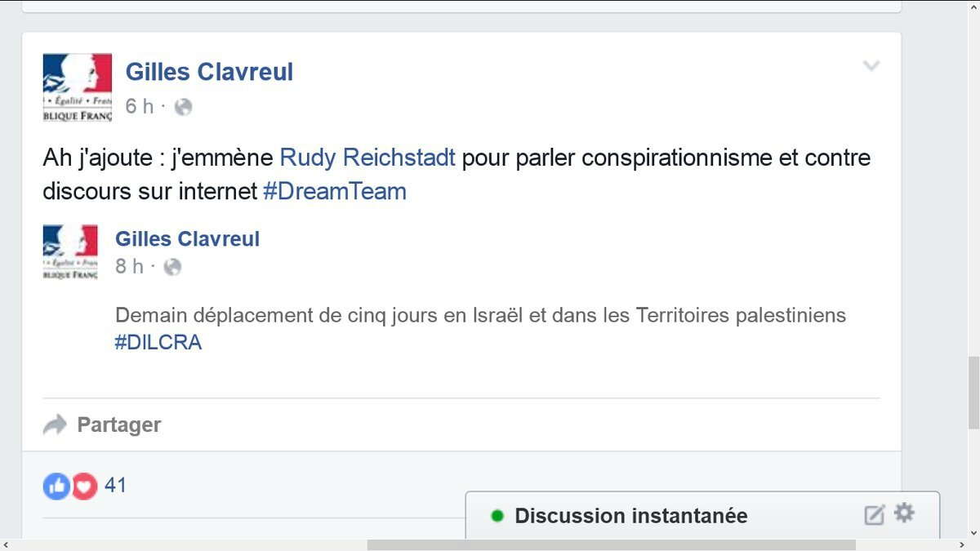
Task: Open the #DILCRA hashtag
Action: (x=158, y=343)
